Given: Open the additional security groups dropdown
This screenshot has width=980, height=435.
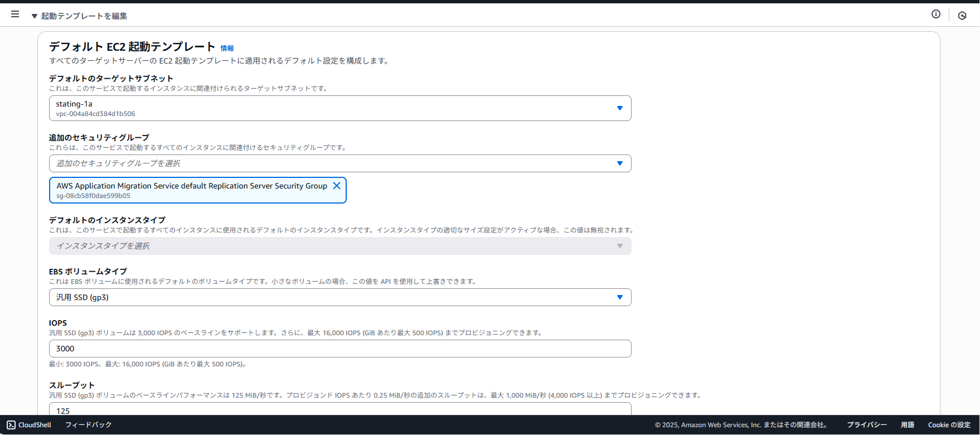Looking at the screenshot, I should tap(340, 163).
